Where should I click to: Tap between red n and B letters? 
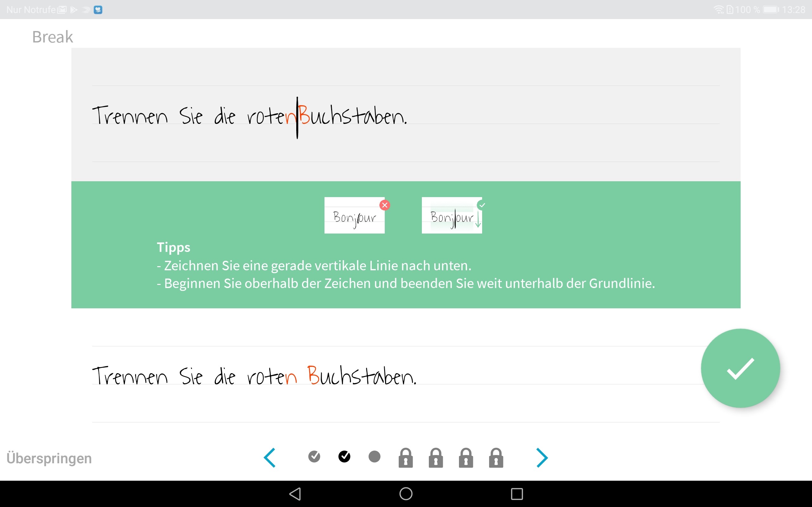pos(302,375)
